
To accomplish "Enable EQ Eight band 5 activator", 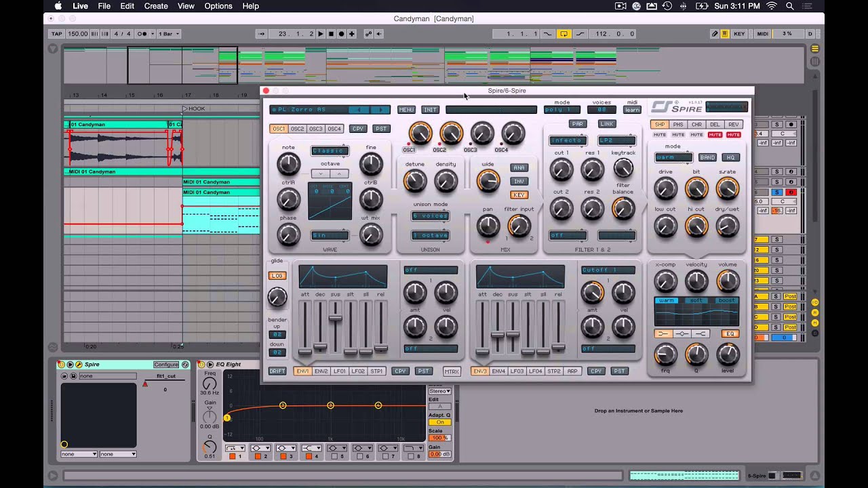I will [x=334, y=457].
